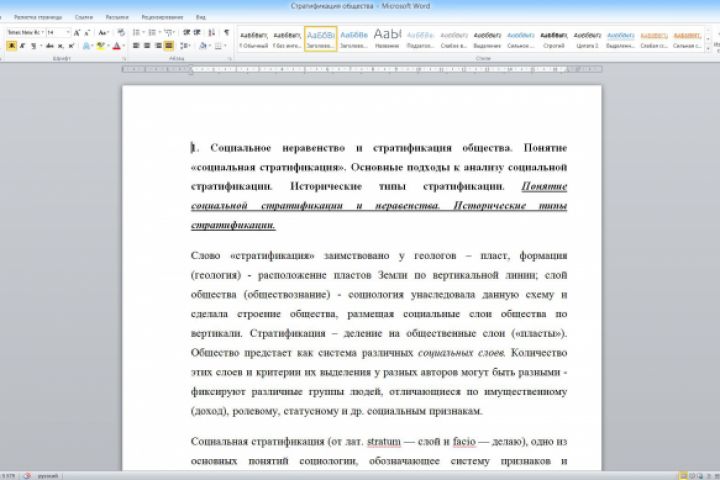The height and width of the screenshot is (480, 720).
Task: Apply the Слабое выделение style
Action: point(454,39)
